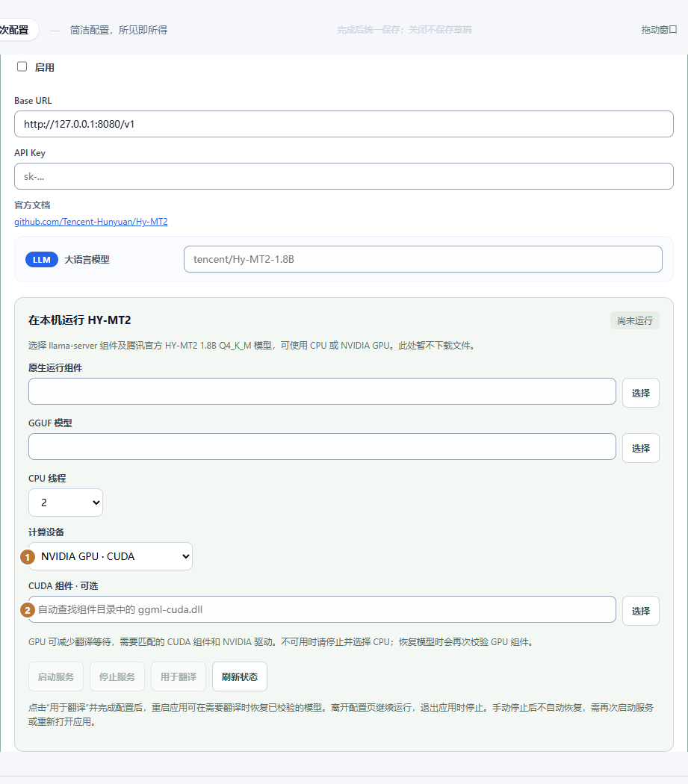688x784 pixels.
Task: Click the 次配置 title pill
Action: (x=18, y=30)
